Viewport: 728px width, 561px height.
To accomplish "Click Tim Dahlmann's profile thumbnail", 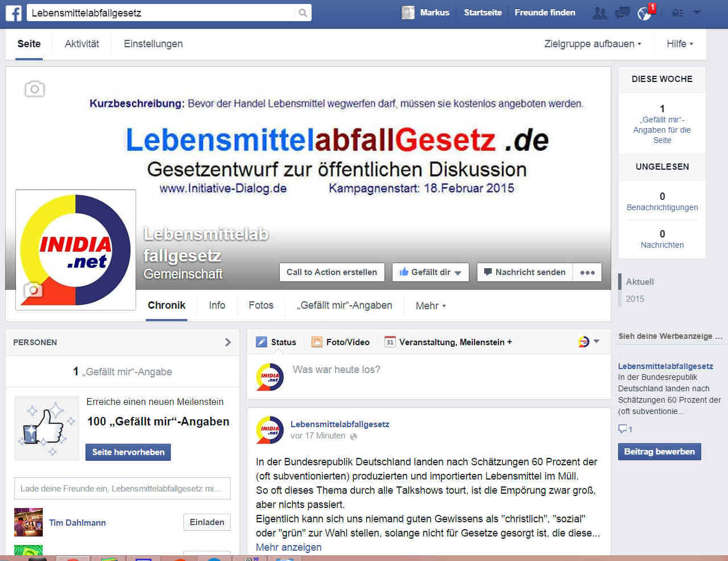I will 28,522.
